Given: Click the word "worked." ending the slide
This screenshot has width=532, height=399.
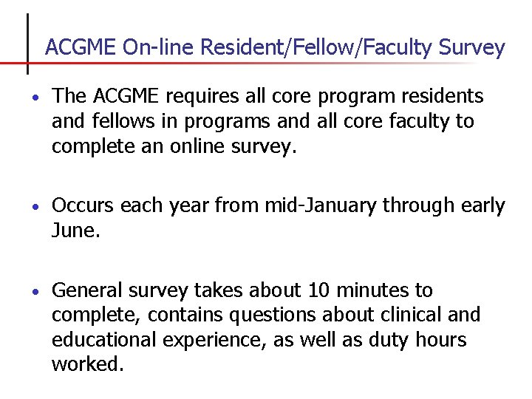Looking at the screenshot, I should (85, 365).
